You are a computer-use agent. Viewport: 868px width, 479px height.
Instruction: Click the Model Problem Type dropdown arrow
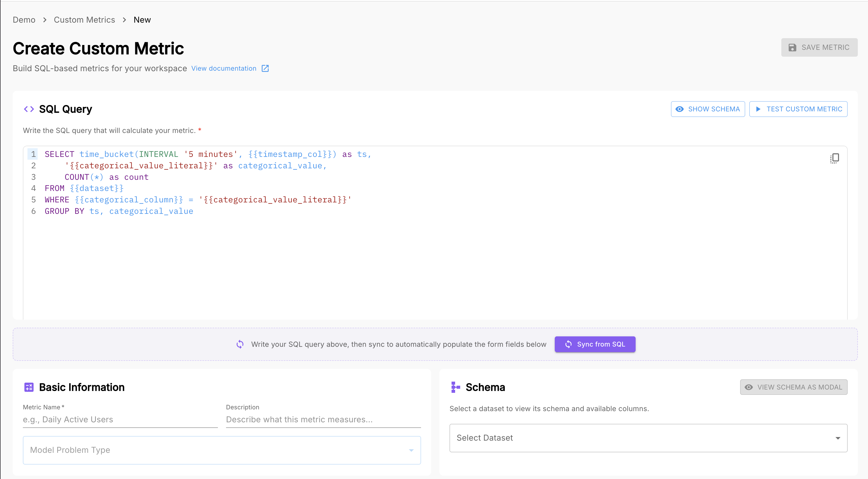(411, 450)
